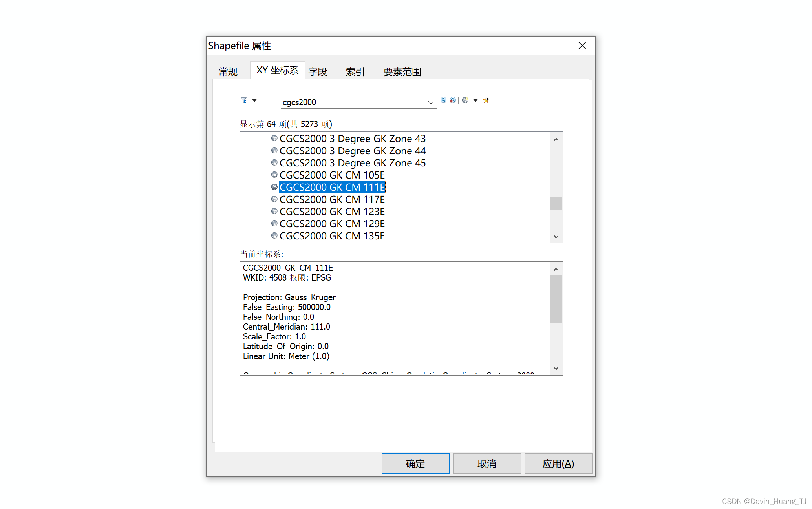Clear search with the red-X magnifier icon

coord(453,100)
